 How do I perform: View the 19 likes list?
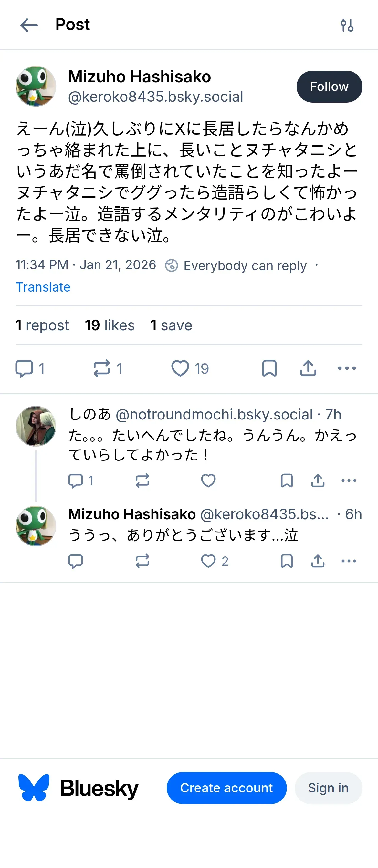coord(110,325)
